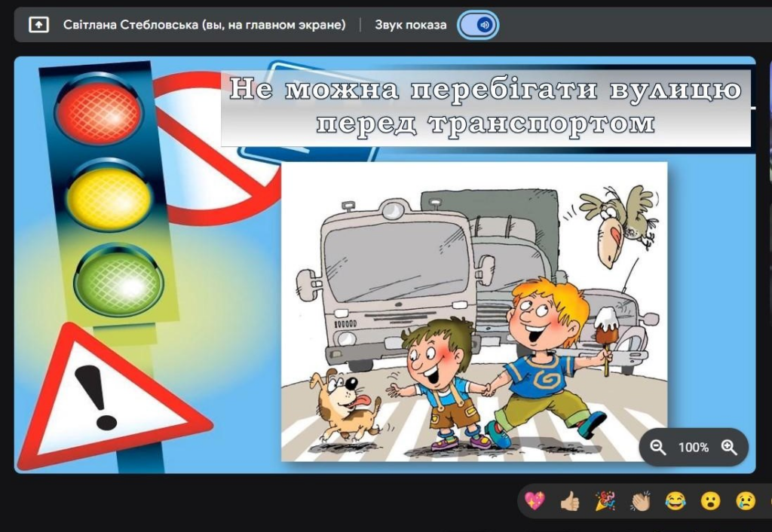Send the clapping hands reaction
The width and height of the screenshot is (772, 532).
[x=641, y=501]
